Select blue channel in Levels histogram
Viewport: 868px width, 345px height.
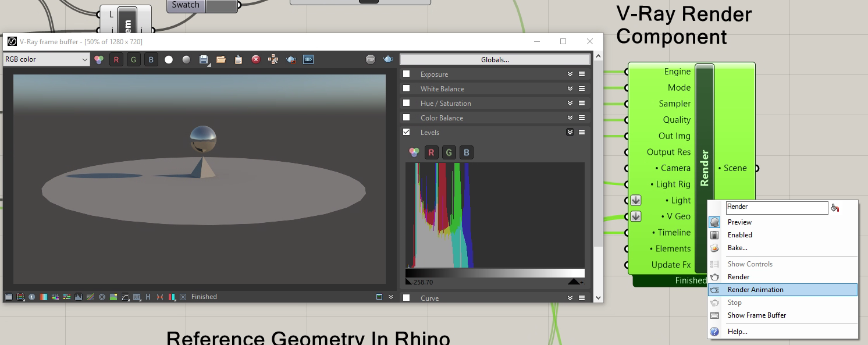pos(466,152)
